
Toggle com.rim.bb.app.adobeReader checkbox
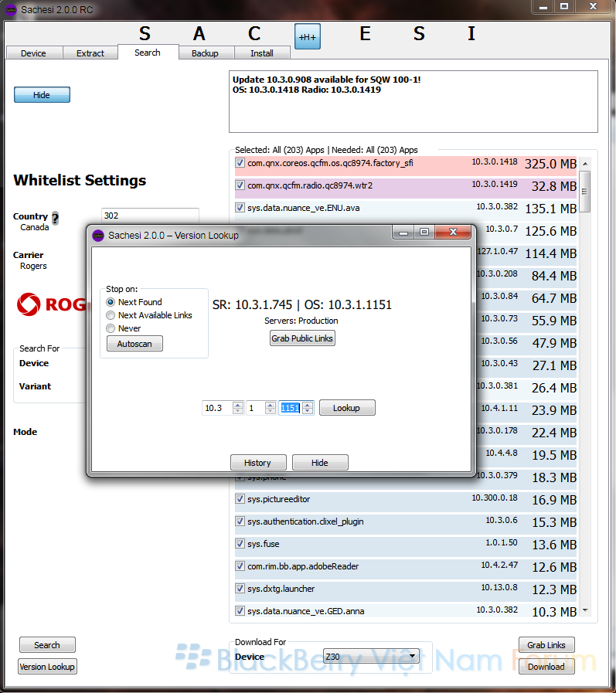pos(240,566)
